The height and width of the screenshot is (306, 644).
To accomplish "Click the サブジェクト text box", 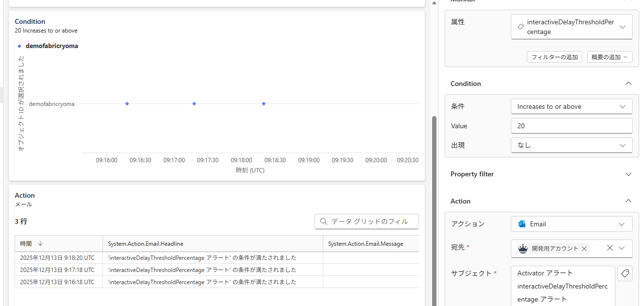I will coord(563,286).
